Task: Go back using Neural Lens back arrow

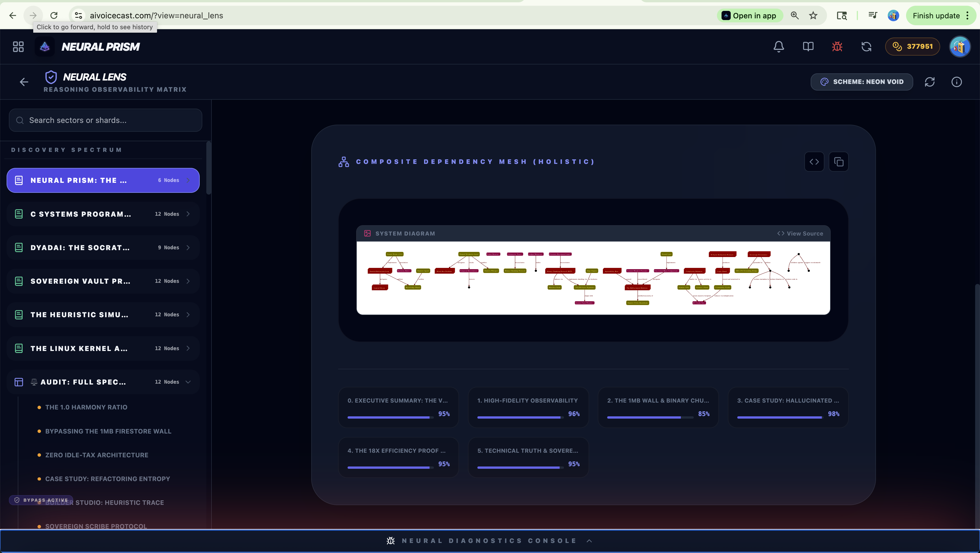Action: pyautogui.click(x=24, y=82)
